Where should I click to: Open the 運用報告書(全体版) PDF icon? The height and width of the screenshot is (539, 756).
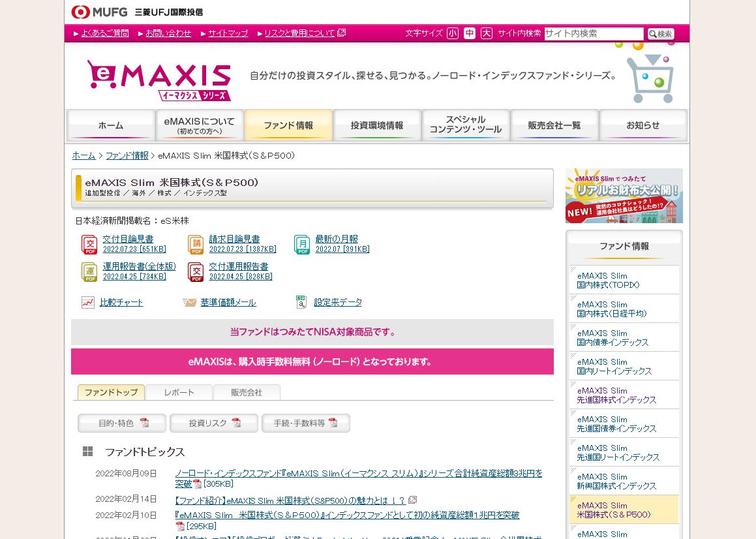(x=89, y=271)
